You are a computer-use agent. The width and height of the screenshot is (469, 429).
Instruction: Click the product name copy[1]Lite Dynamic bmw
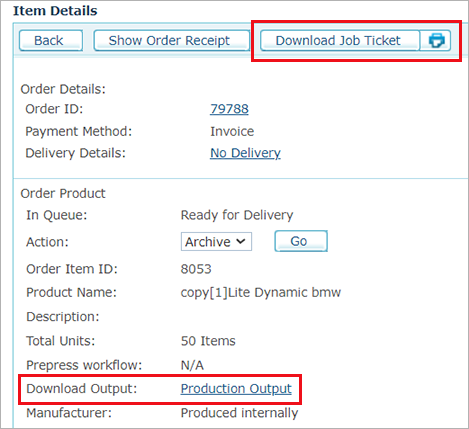pyautogui.click(x=261, y=293)
